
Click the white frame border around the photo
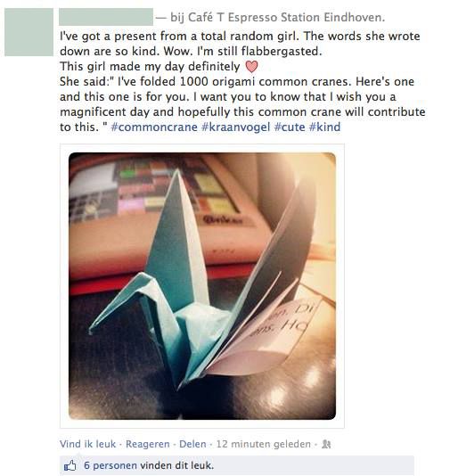coord(202,148)
